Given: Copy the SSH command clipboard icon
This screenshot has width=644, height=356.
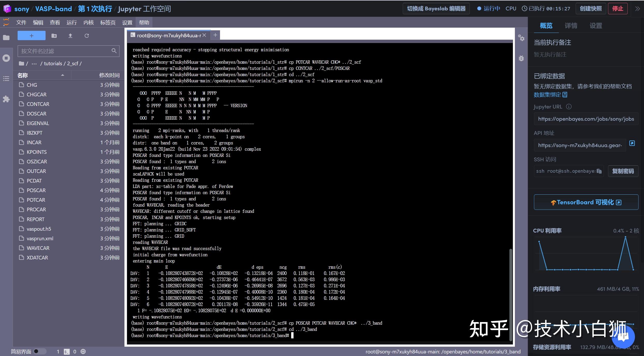Looking at the screenshot, I should click(599, 171).
